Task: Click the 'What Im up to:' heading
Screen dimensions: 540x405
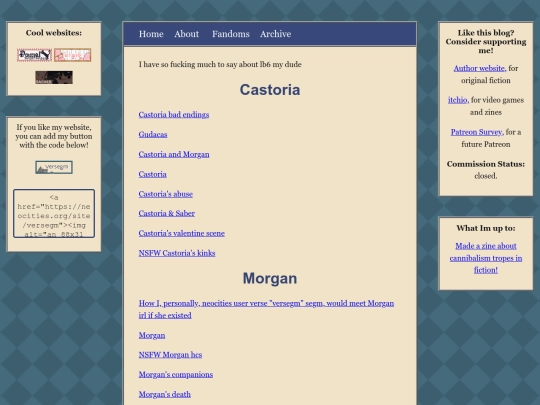Action: (486, 228)
